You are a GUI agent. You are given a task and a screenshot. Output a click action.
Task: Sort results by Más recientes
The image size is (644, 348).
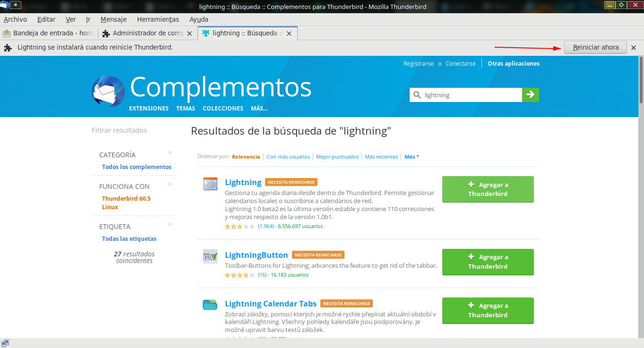pyautogui.click(x=381, y=157)
